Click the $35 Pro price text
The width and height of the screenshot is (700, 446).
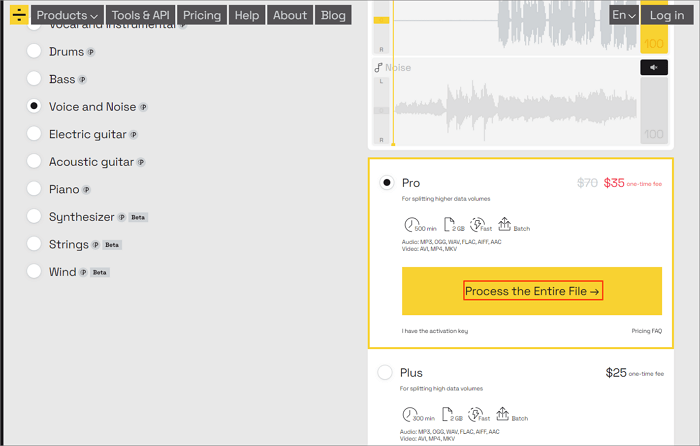[x=614, y=183]
